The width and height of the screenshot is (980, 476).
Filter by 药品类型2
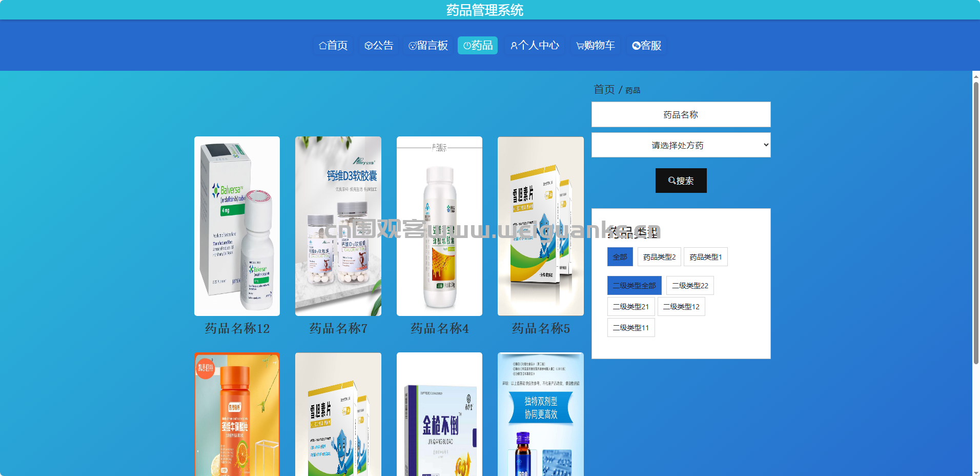[x=659, y=257]
